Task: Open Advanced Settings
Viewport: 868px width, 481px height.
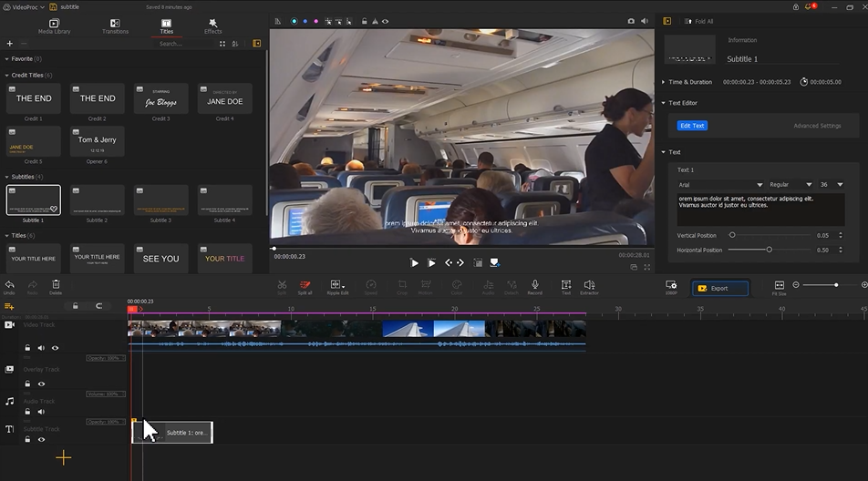Action: (817, 126)
